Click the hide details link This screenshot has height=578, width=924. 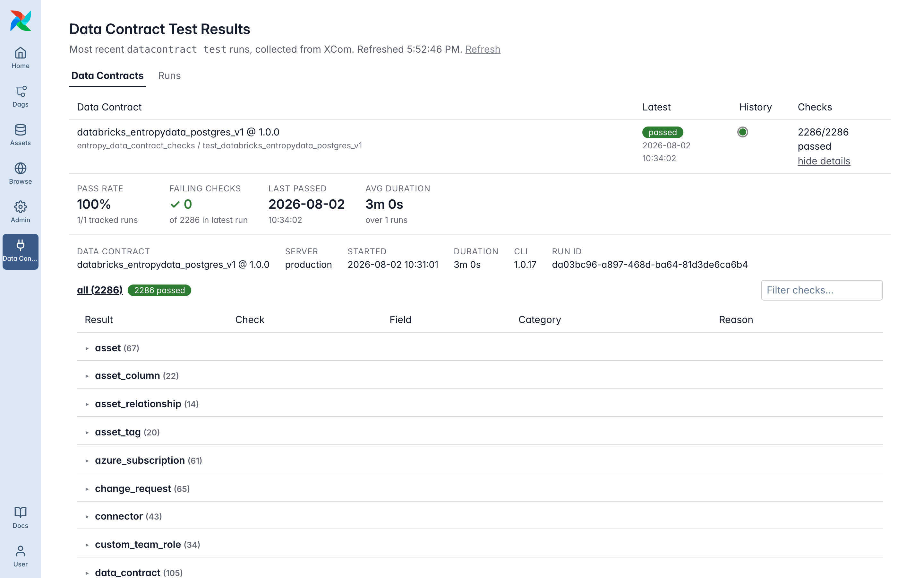(x=824, y=161)
